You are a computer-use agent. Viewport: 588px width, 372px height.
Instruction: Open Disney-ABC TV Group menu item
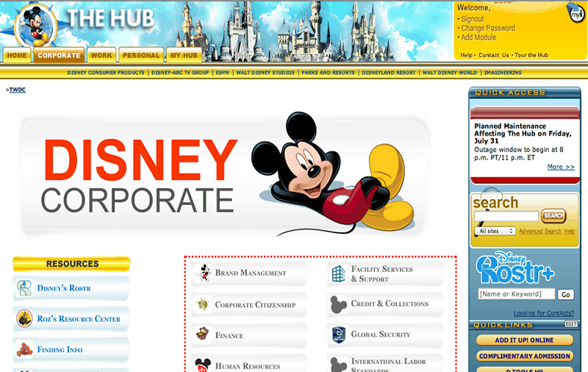(180, 72)
